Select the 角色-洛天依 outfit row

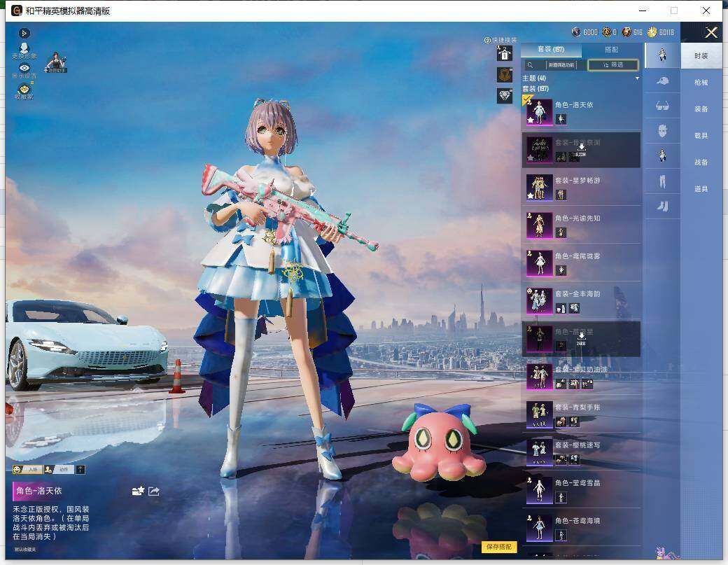581,112
